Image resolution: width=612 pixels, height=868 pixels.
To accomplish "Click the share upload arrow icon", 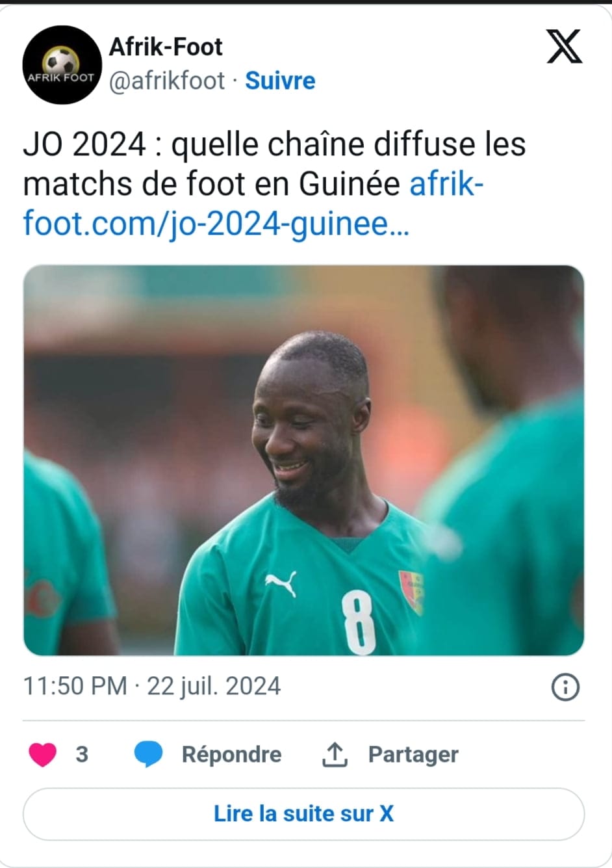I will click(335, 754).
